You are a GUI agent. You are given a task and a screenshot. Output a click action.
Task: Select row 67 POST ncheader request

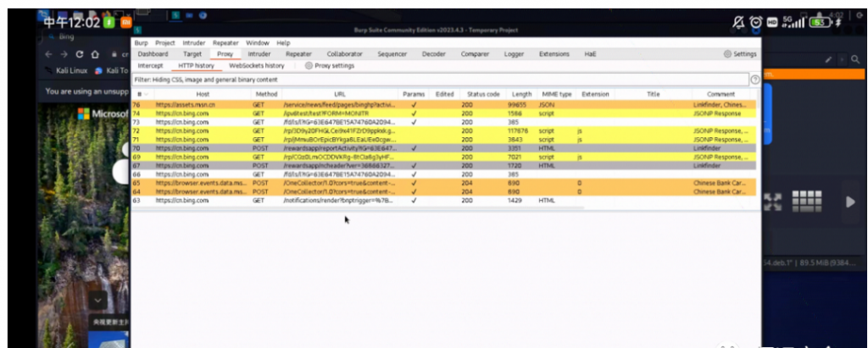(x=443, y=165)
